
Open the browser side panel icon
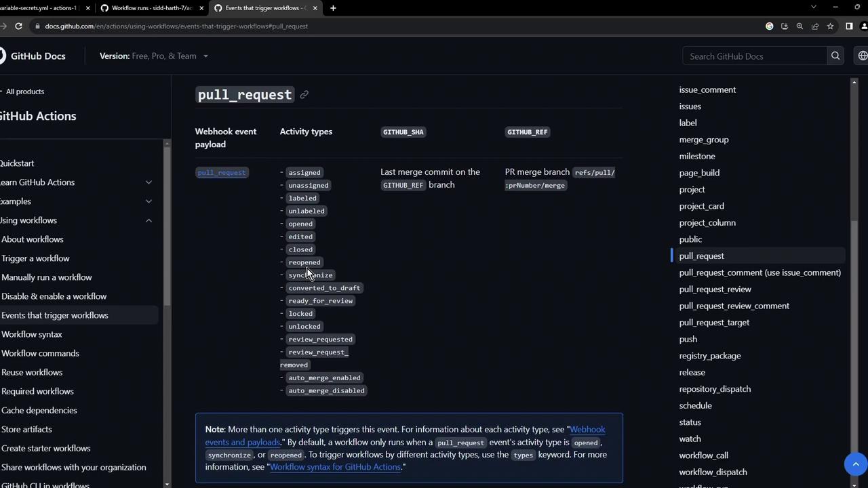[849, 26]
